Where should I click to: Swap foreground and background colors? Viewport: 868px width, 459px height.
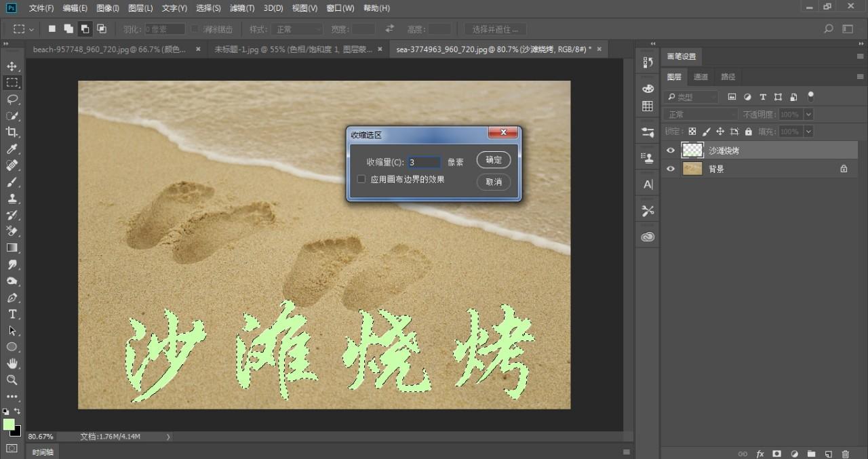18,411
